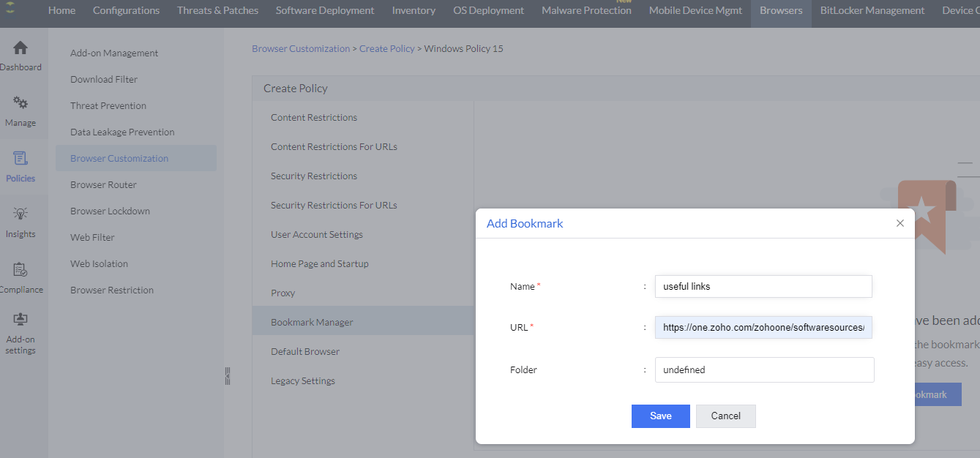This screenshot has width=980, height=458.
Task: Open the Software Deployment tab
Action: [x=324, y=10]
